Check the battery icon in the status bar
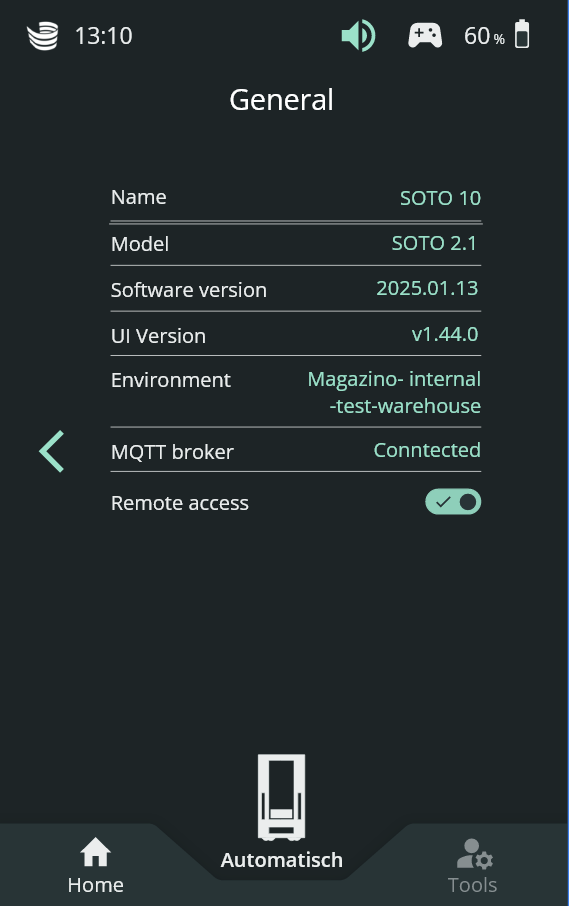This screenshot has width=569, height=906. (522, 34)
